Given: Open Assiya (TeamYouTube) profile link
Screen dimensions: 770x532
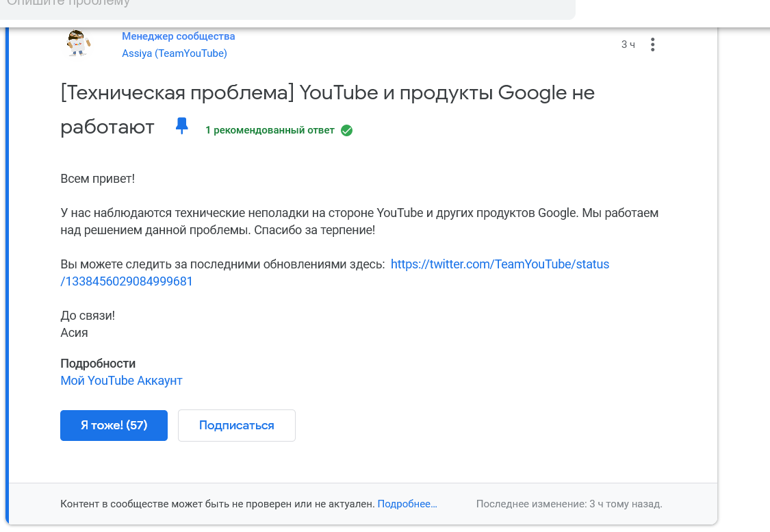Looking at the screenshot, I should click(x=175, y=53).
